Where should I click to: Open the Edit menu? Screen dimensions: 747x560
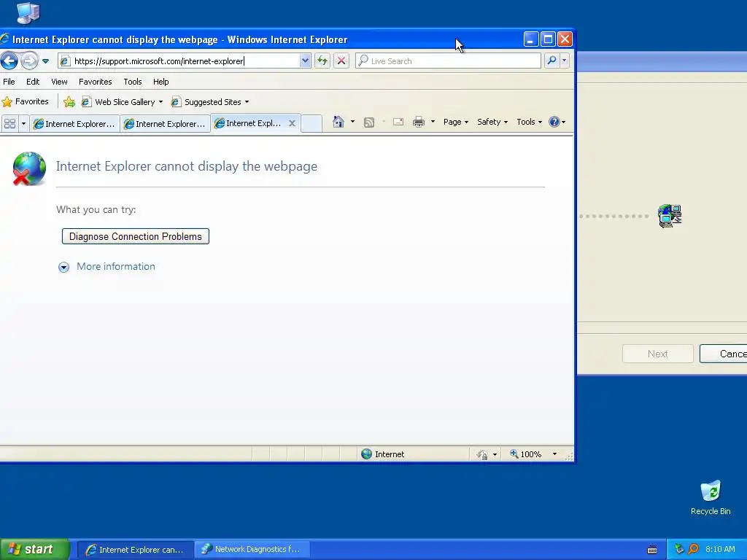tap(33, 82)
